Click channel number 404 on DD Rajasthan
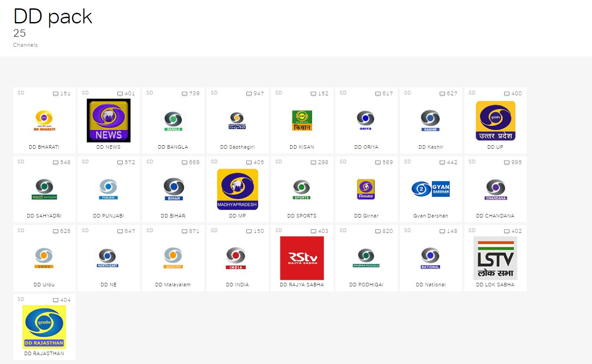The image size is (592, 364). coord(65,300)
